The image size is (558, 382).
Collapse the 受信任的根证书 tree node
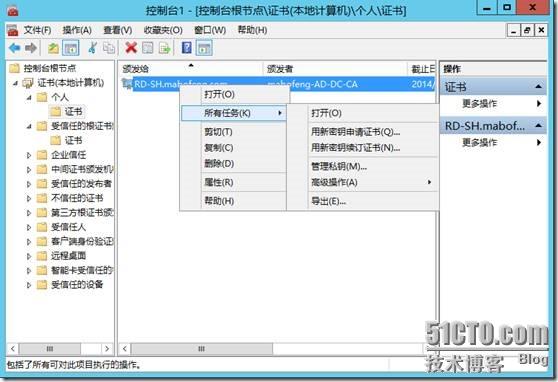tap(29, 126)
